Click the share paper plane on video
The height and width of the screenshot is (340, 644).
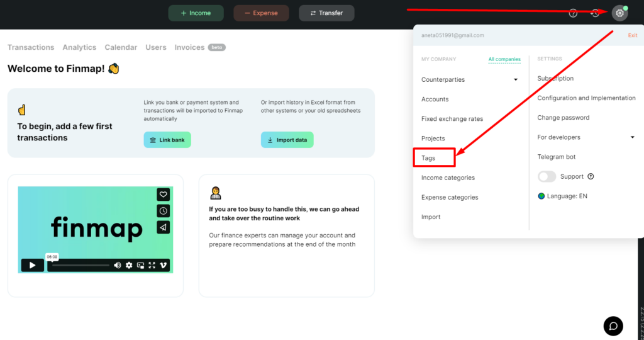163,227
